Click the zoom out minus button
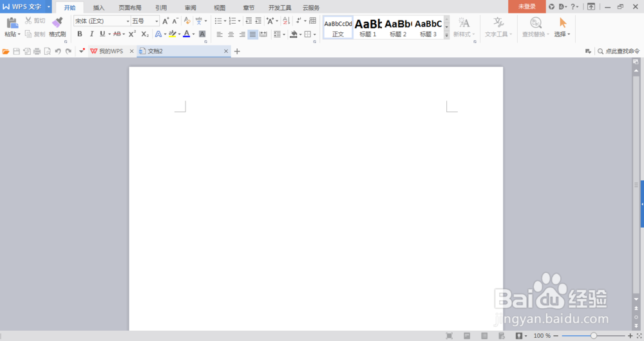Image resolution: width=644 pixels, height=341 pixels. 556,336
